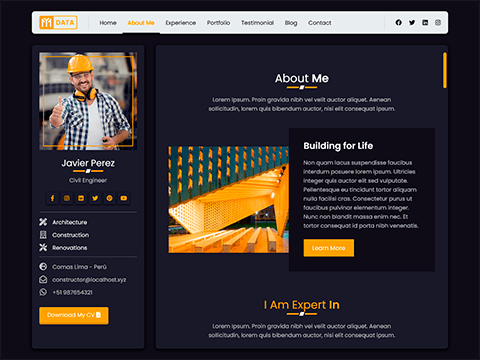Open the sidebar Instagram profile icon
Viewport: 480px width, 360px height.
(x=67, y=198)
